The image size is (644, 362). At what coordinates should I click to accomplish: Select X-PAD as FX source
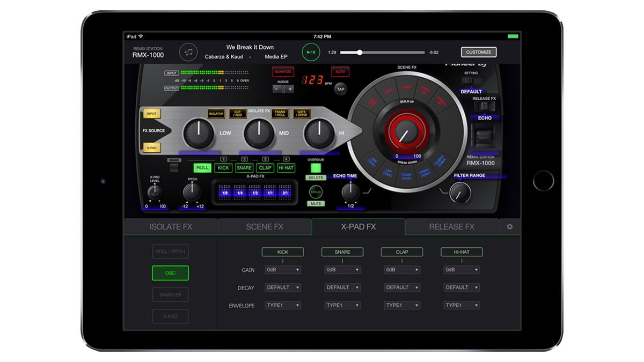[x=151, y=147]
